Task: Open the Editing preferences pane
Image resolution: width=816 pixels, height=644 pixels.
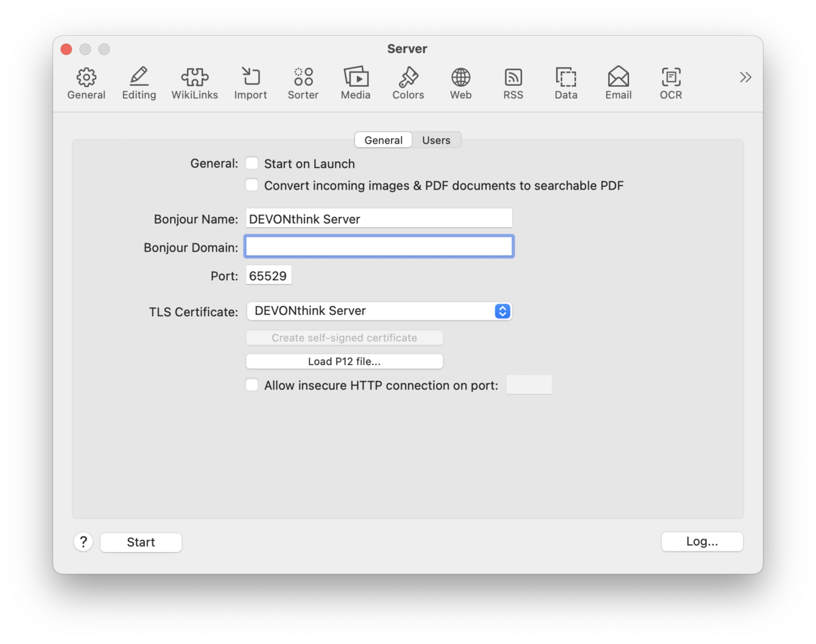Action: (x=139, y=84)
